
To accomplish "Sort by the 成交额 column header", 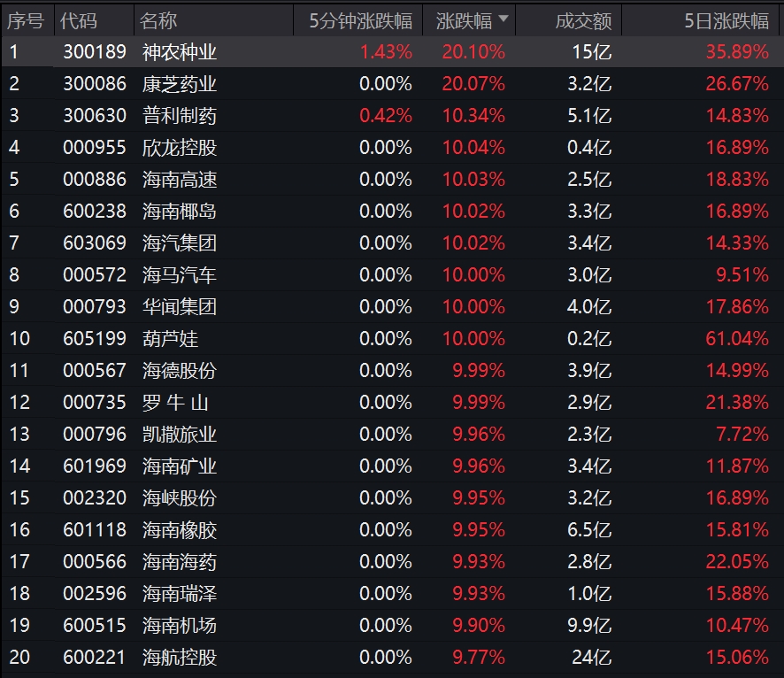I will tap(583, 21).
